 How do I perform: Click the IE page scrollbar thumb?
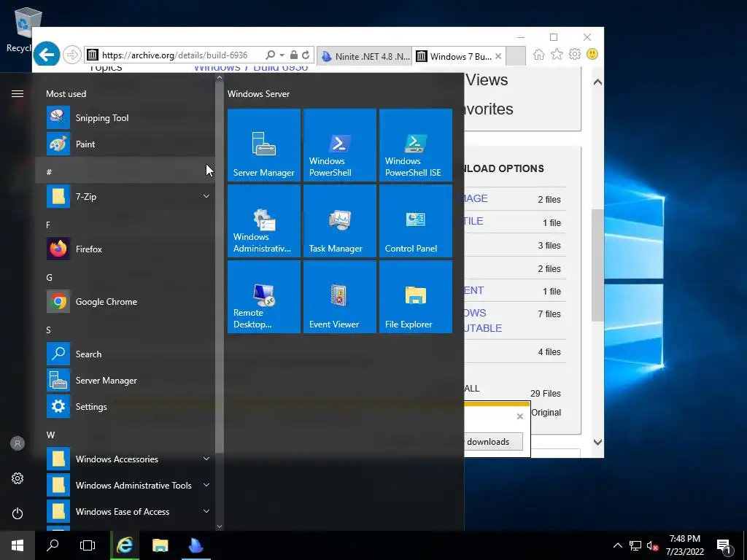pos(597,265)
